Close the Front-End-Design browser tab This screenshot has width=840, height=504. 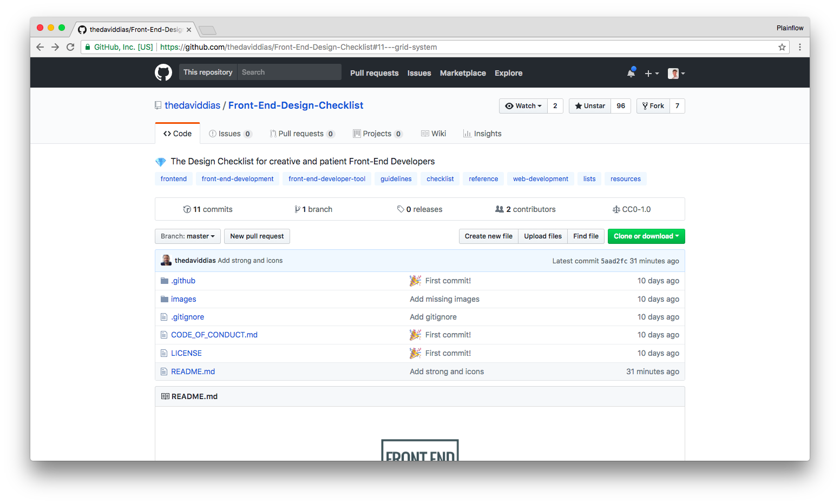(189, 30)
